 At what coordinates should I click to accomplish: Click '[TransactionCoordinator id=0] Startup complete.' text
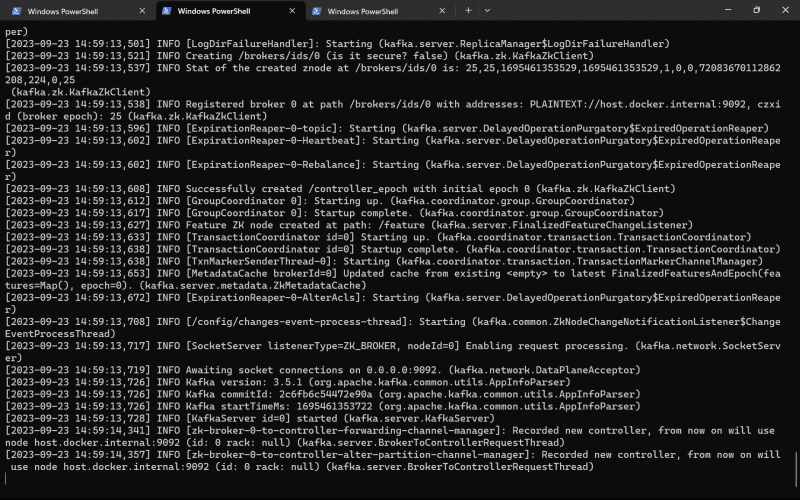click(x=323, y=249)
